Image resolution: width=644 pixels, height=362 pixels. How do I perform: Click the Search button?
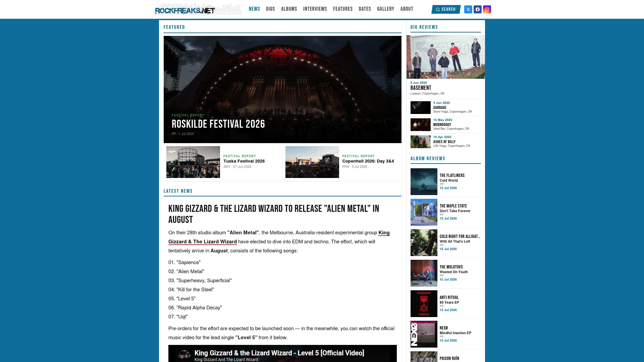(446, 9)
